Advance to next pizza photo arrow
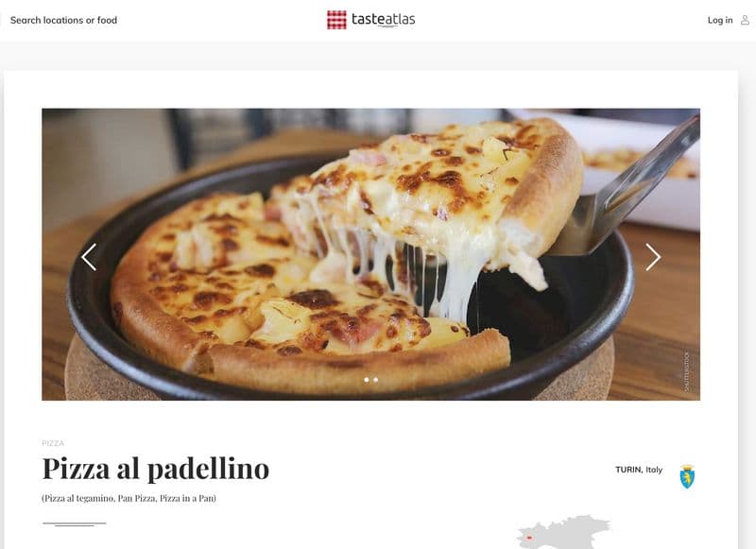756x549 pixels. 653,257
